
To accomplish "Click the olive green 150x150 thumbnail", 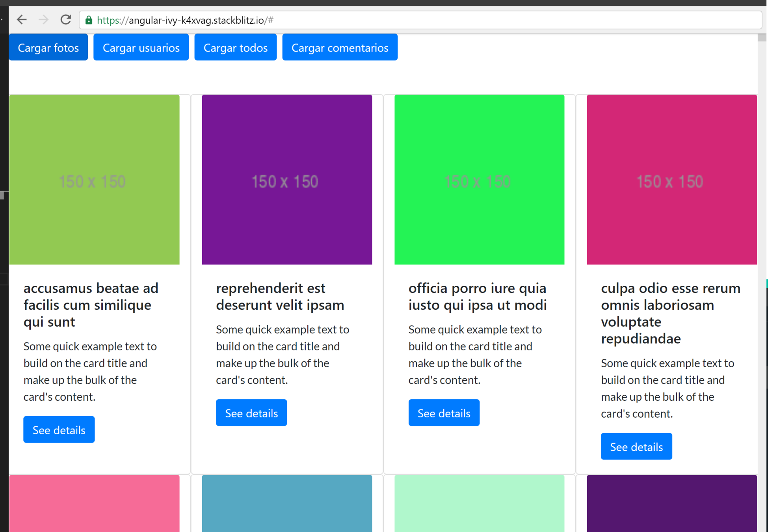I will point(94,180).
